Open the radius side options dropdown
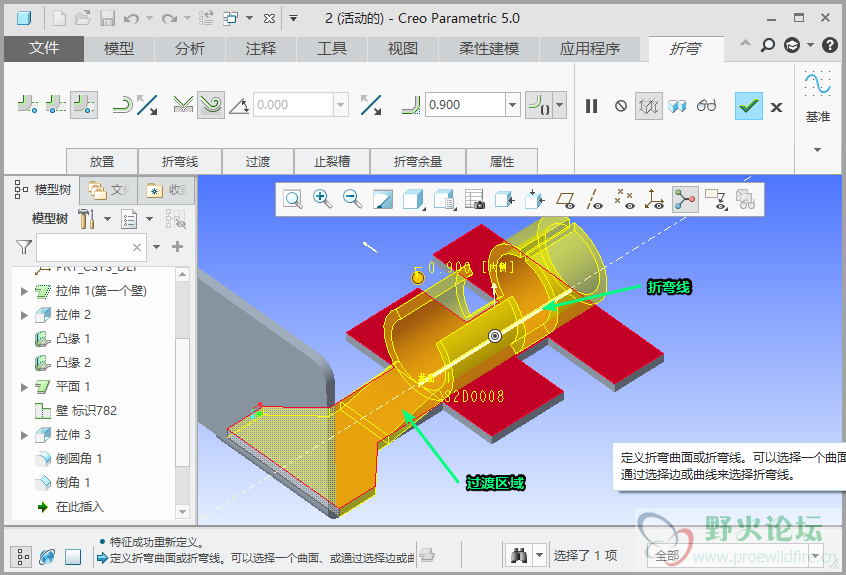The width and height of the screenshot is (846, 575). click(560, 105)
